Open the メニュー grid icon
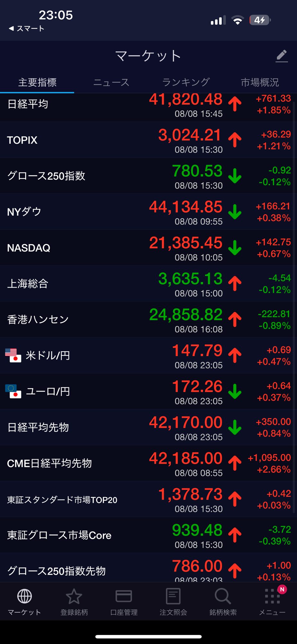 point(272,596)
